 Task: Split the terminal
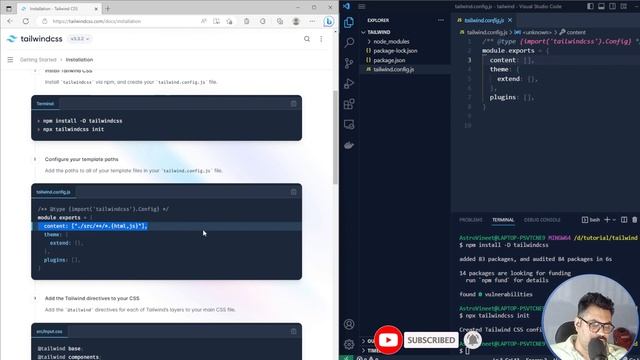(x=624, y=220)
